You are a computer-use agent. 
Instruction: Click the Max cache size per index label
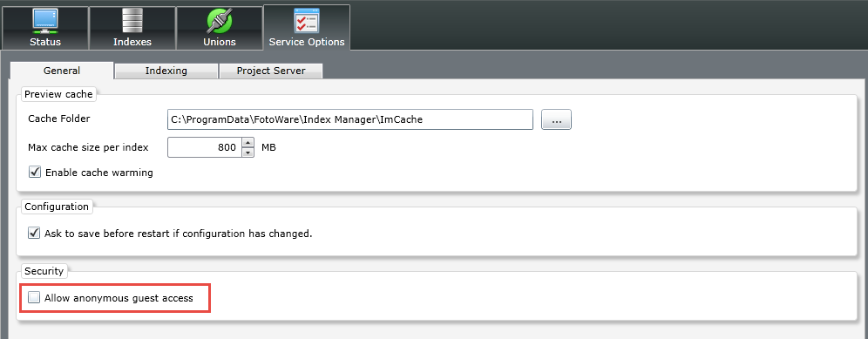point(88,148)
